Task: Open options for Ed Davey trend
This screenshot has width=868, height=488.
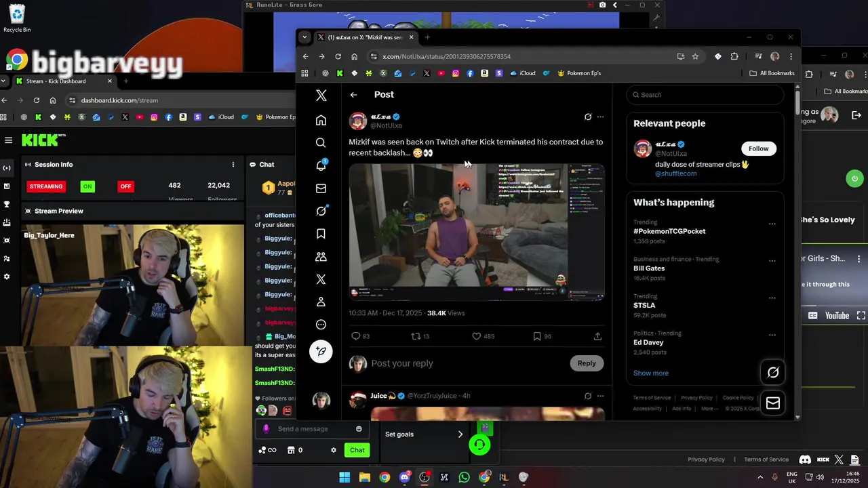Action: [772, 335]
